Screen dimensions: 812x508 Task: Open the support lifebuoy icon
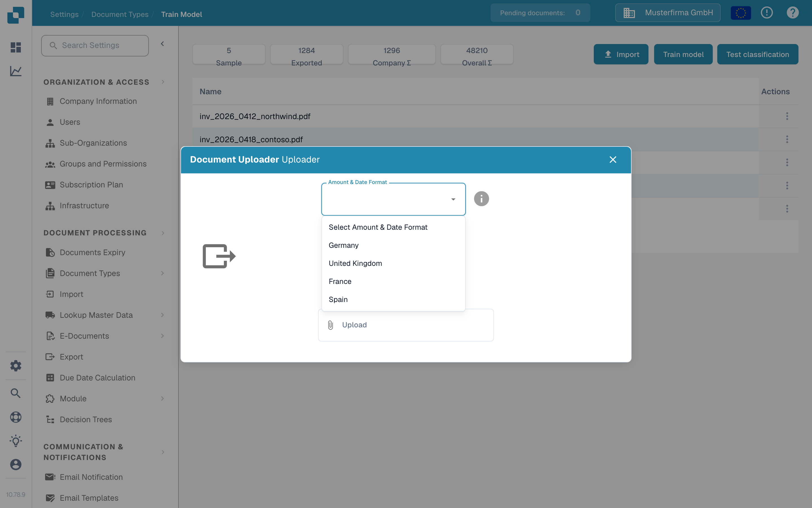[x=16, y=417]
